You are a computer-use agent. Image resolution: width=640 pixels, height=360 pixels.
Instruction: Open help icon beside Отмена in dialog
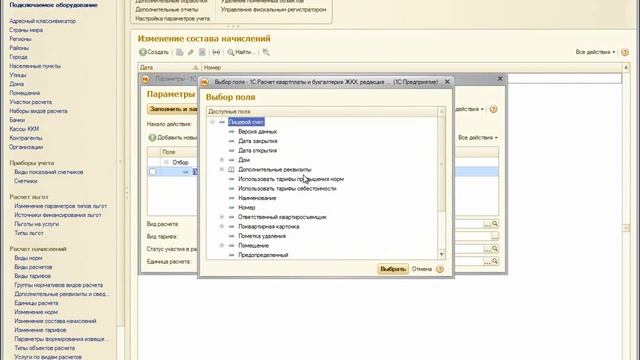(x=440, y=269)
